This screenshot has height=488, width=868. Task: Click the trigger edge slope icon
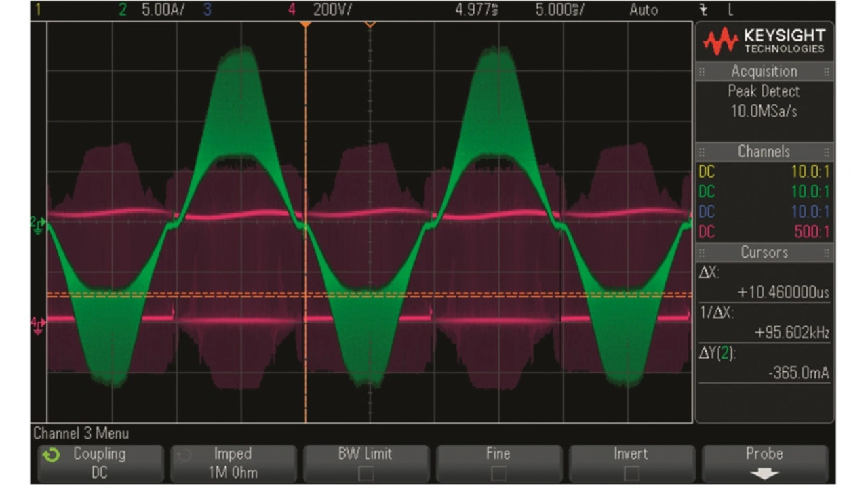[705, 10]
